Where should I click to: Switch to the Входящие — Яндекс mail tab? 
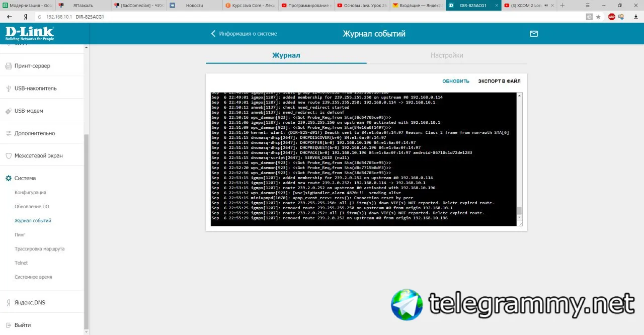[417, 6]
